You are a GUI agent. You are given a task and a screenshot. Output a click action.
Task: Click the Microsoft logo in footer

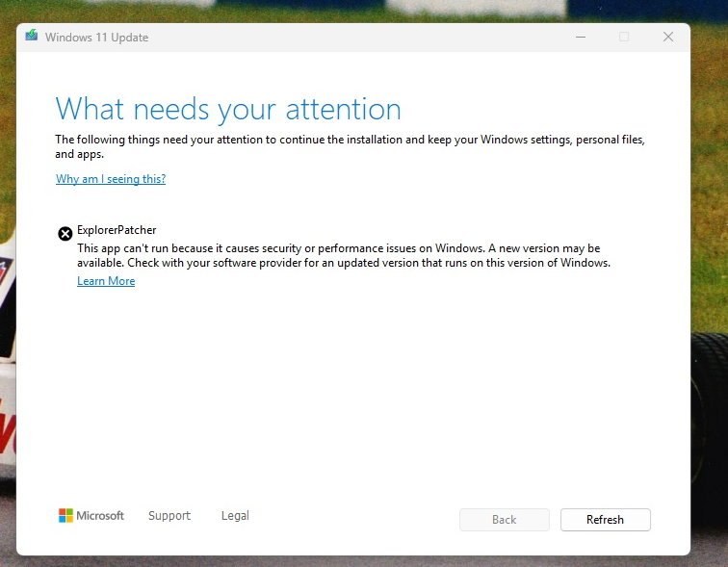pos(91,515)
